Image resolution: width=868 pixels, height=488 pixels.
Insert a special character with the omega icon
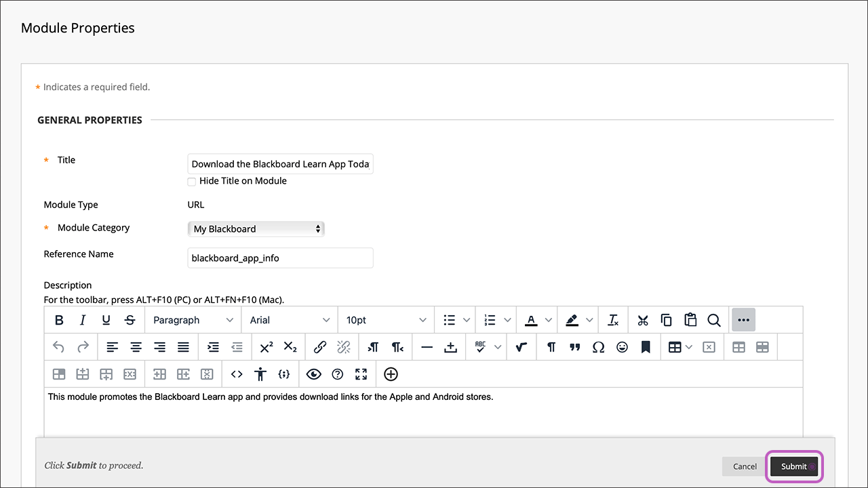(x=598, y=346)
